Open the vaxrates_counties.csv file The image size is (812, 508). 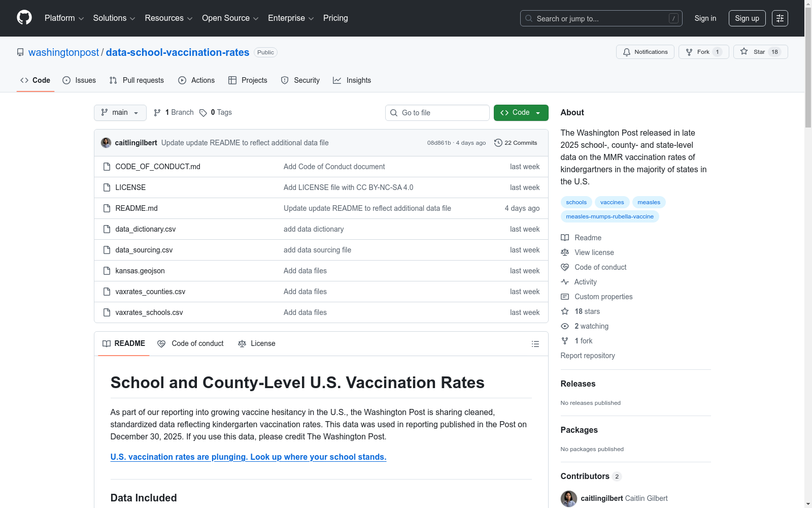tap(150, 292)
